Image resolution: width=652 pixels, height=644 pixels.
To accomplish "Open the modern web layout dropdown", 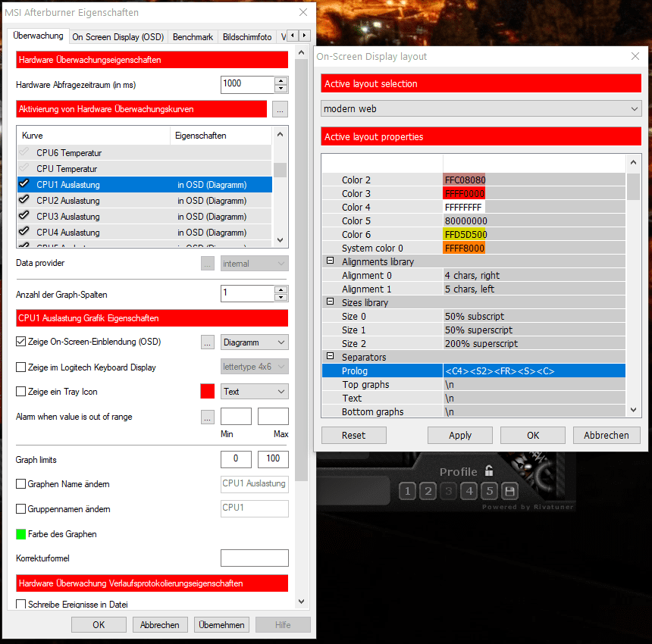I will click(481, 109).
